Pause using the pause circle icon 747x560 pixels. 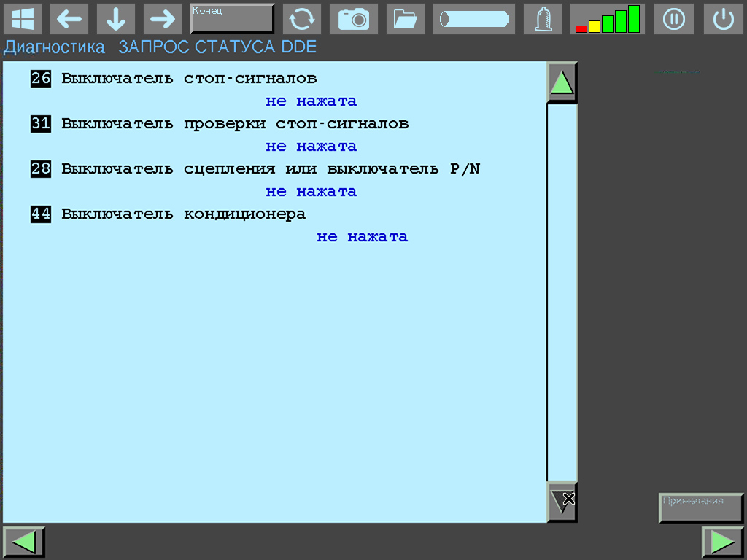click(x=673, y=19)
